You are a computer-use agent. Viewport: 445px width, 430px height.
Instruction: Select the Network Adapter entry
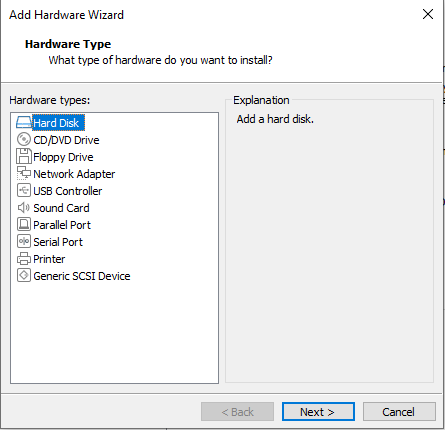74,174
